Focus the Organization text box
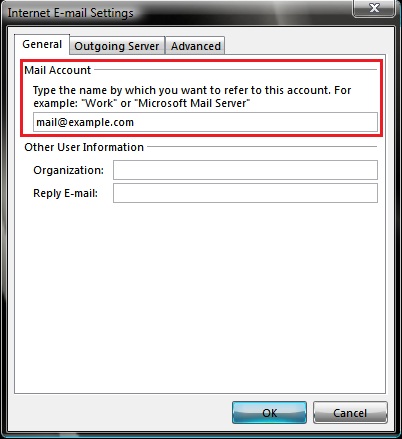 (x=245, y=170)
